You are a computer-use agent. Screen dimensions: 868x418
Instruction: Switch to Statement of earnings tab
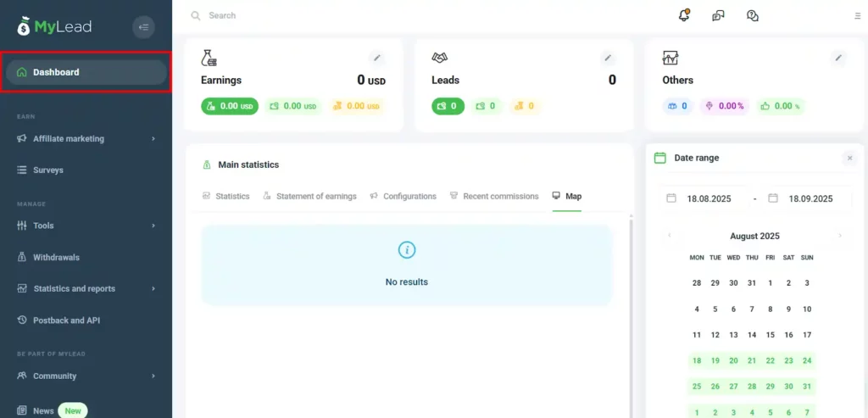[309, 197]
